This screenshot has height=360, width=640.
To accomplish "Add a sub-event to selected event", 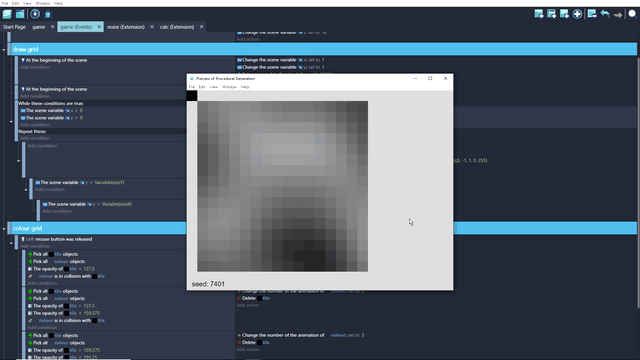I will (551, 14).
